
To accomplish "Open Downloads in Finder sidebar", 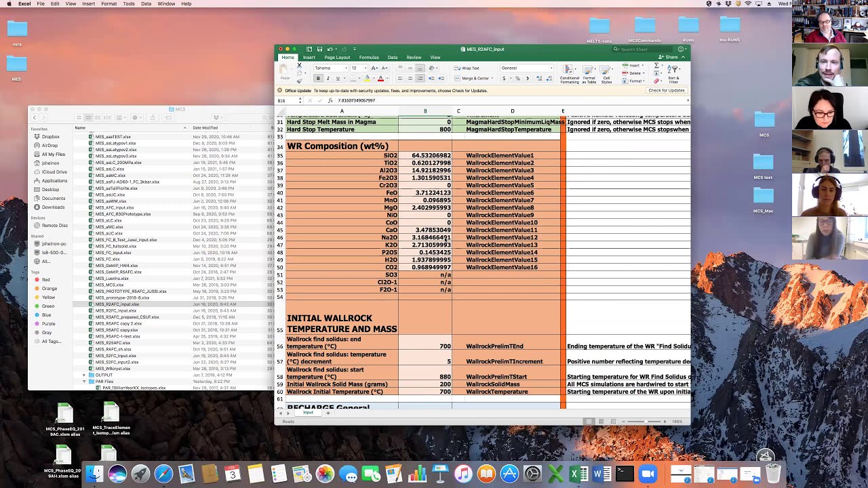I will [x=53, y=207].
